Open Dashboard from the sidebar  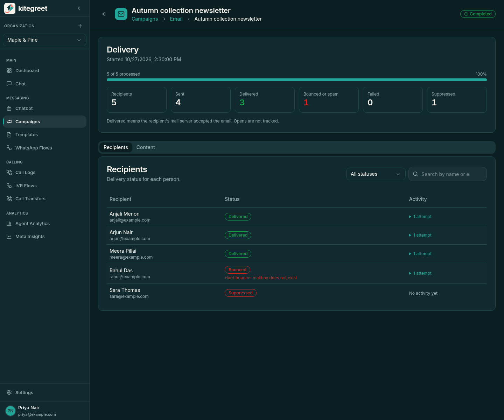[44, 71]
